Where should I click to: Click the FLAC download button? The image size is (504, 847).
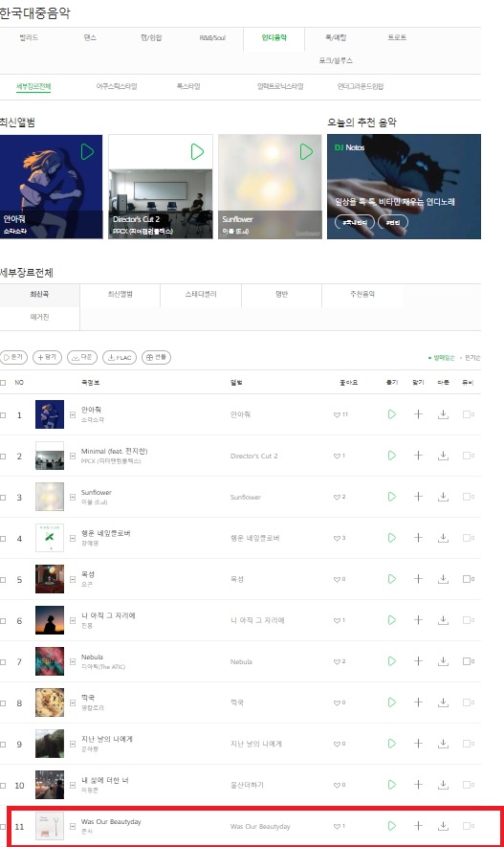[x=120, y=357]
